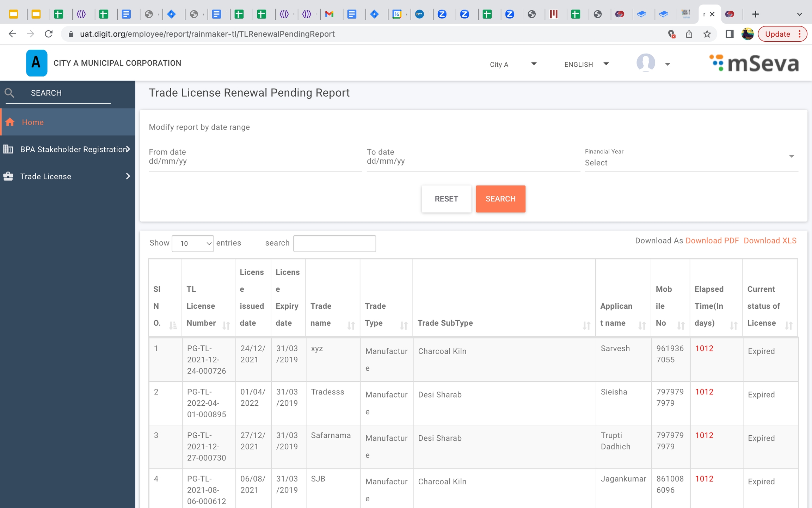Viewport: 812px width, 508px height.
Task: Sort by Elapsed Time column arrows
Action: (x=733, y=325)
